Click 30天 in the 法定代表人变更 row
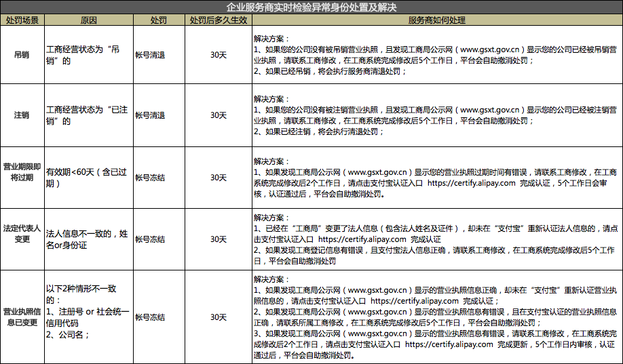 219,239
